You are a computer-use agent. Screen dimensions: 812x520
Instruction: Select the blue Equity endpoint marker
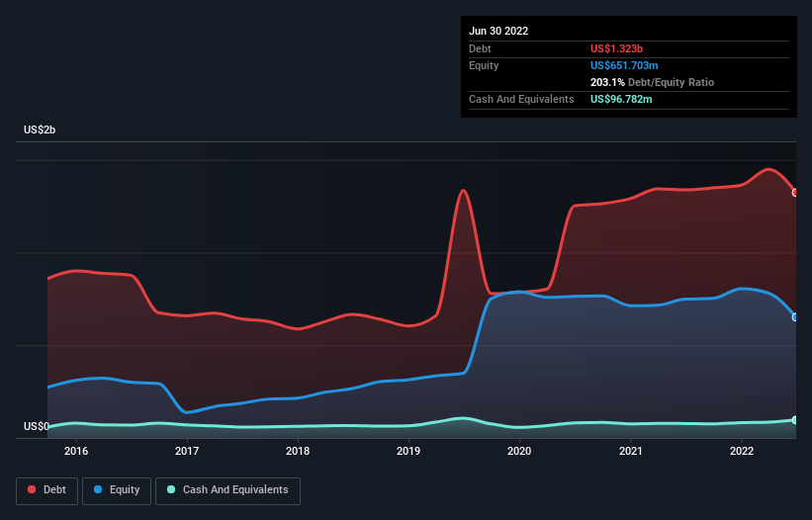click(795, 317)
